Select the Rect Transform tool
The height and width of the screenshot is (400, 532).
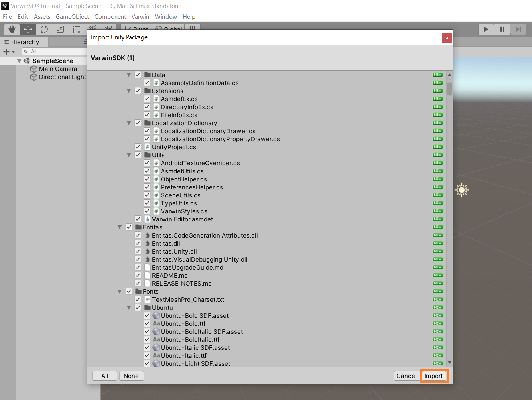tap(76, 29)
